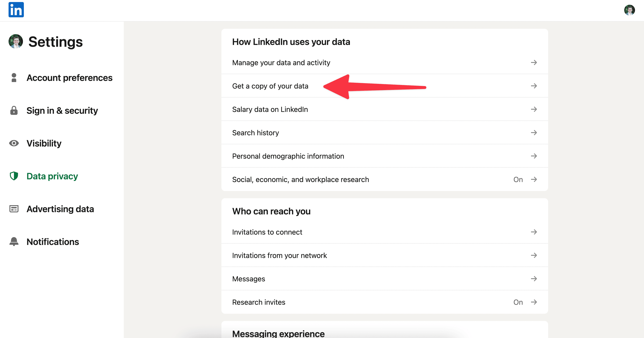Click the LinkedIn logo

pos(16,9)
